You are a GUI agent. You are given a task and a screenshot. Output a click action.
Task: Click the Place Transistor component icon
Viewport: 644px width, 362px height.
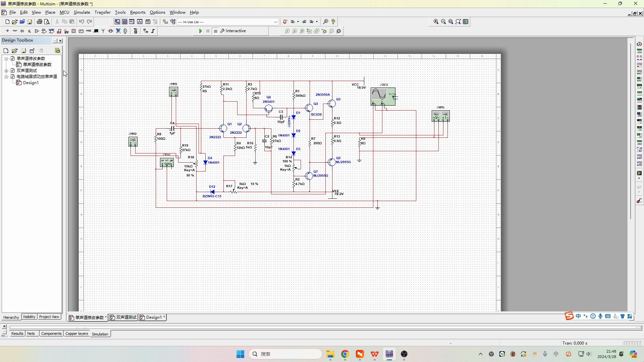pos(30,31)
